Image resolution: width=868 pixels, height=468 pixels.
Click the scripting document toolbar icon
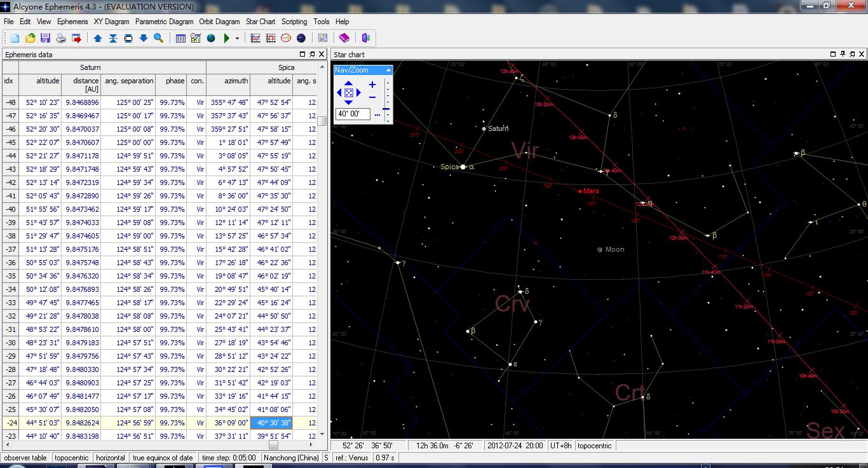[x=323, y=38]
